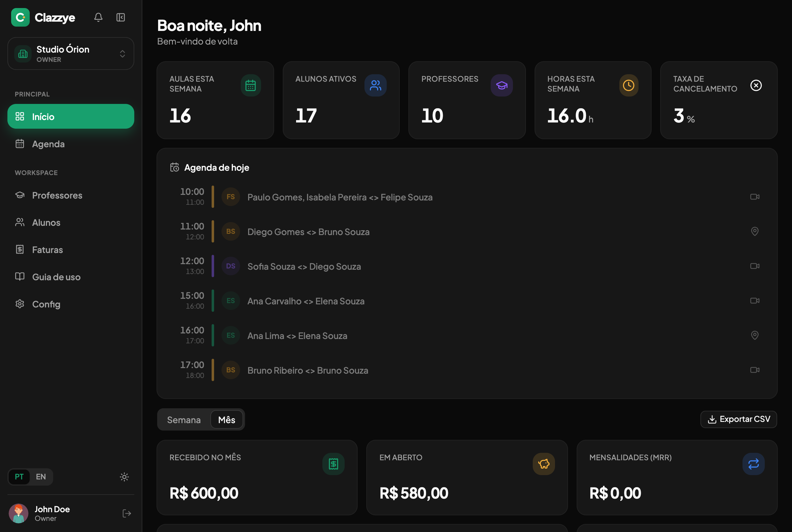Open Faturas page in sidebar
Screen dimensions: 792x532
pyautogui.click(x=71, y=250)
